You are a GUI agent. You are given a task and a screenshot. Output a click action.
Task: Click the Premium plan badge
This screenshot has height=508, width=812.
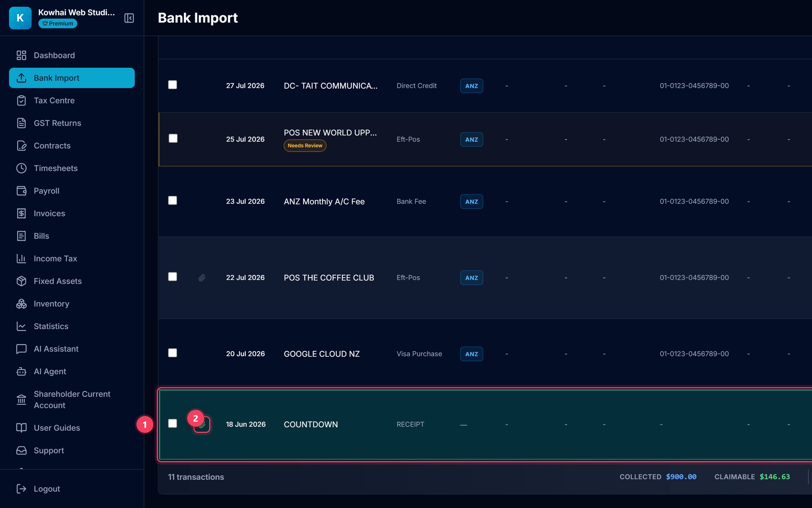pos(58,23)
